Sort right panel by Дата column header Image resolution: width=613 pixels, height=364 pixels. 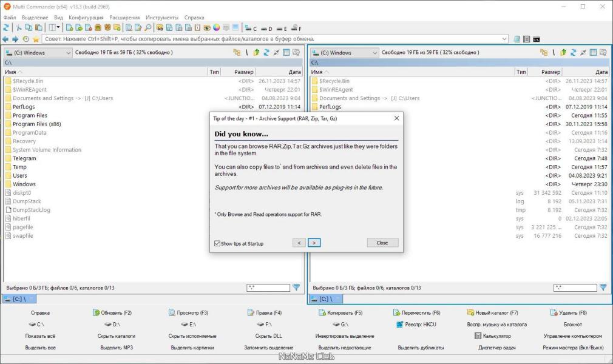585,72
